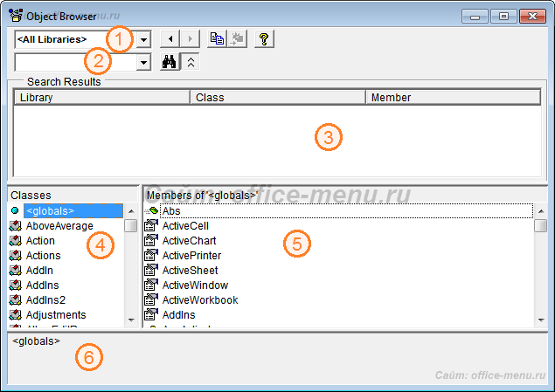
Task: Start search with the binoculars icon
Action: (170, 62)
